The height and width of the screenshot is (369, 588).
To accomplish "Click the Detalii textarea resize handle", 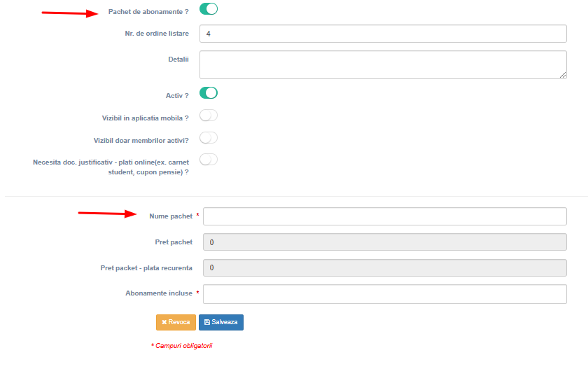I will (x=563, y=75).
